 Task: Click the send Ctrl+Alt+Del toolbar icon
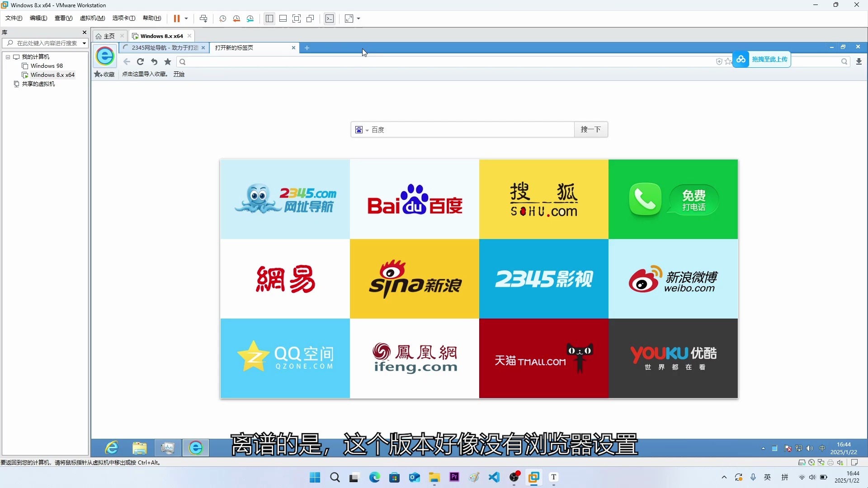(x=203, y=19)
